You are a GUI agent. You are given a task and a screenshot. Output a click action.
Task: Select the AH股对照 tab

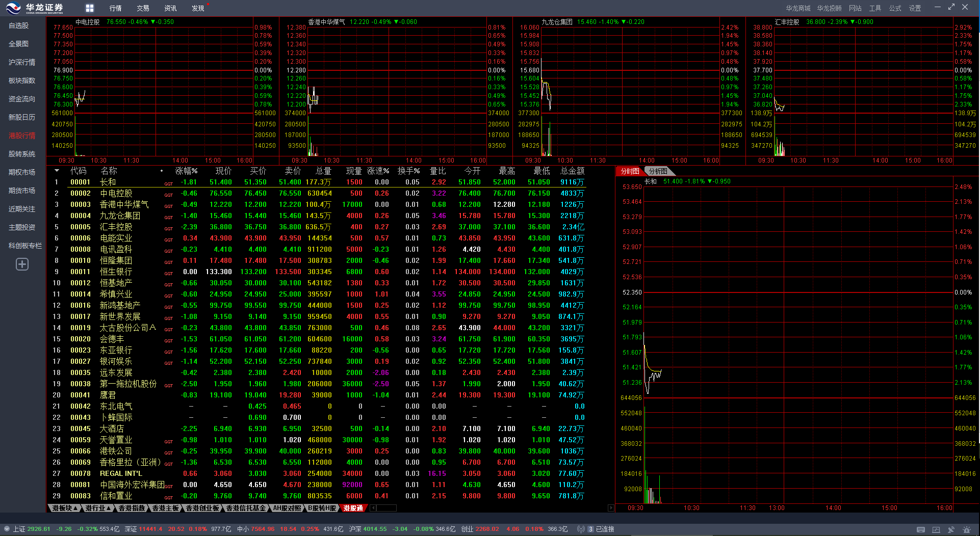[x=287, y=508]
